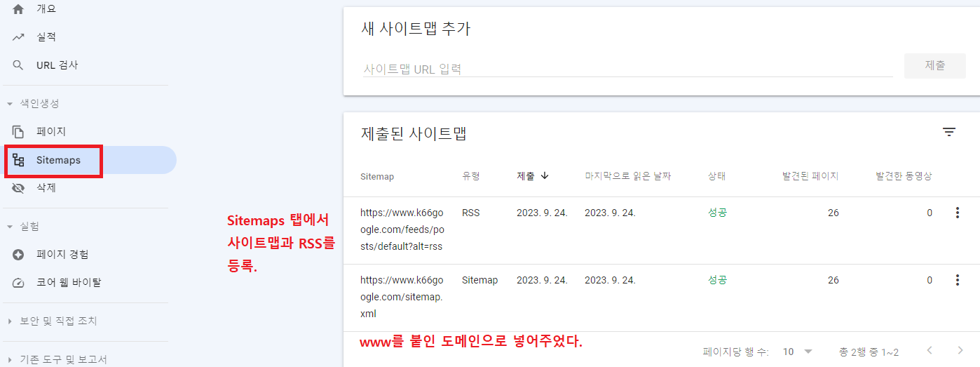Click the 제출된 사이트맵 heading
980x367 pixels.
click(414, 133)
